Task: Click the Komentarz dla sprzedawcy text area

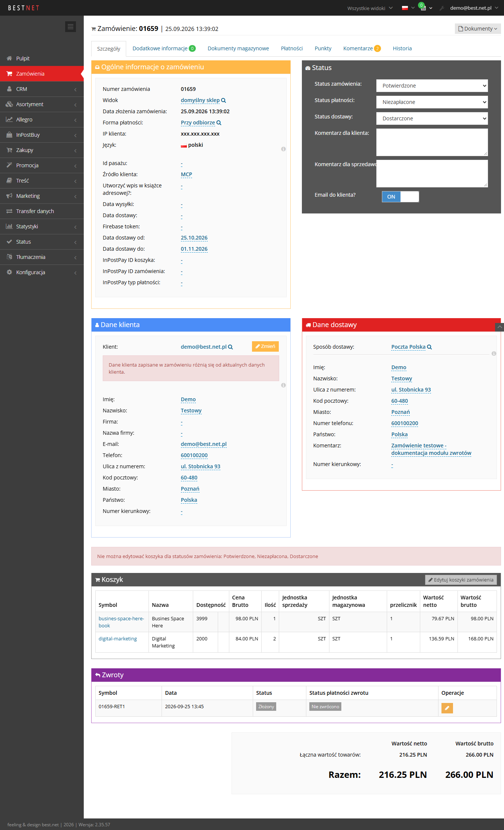Action: [432, 174]
